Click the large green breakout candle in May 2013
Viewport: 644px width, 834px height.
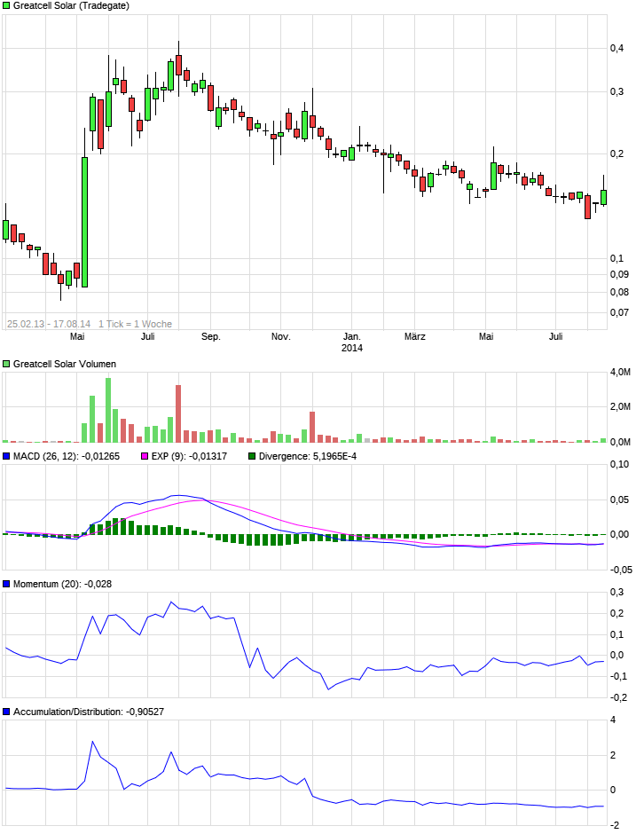(84, 223)
